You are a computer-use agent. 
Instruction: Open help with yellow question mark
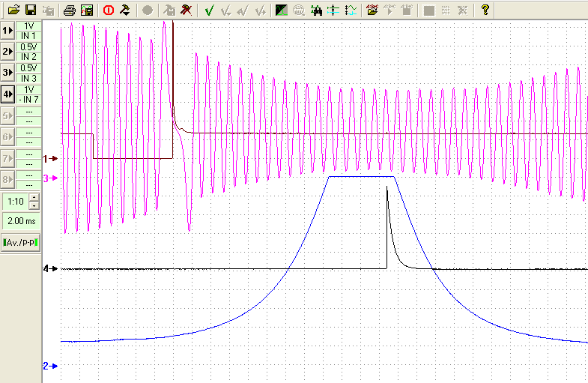coord(485,10)
